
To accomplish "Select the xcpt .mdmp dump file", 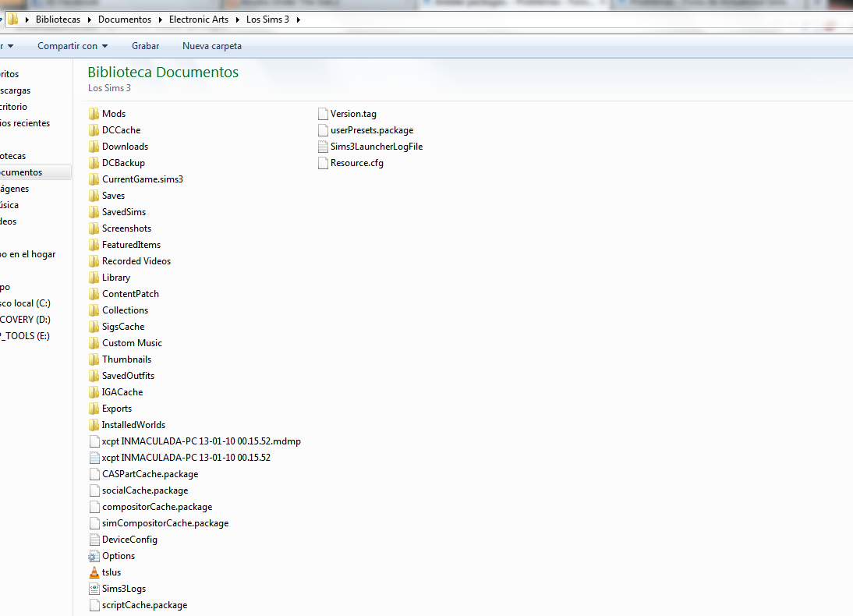I will (200, 441).
